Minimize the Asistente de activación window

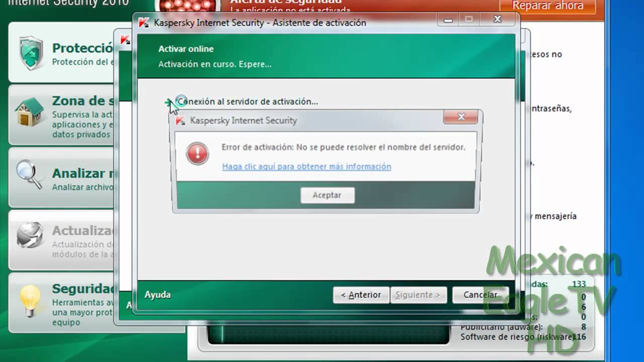coord(448,20)
